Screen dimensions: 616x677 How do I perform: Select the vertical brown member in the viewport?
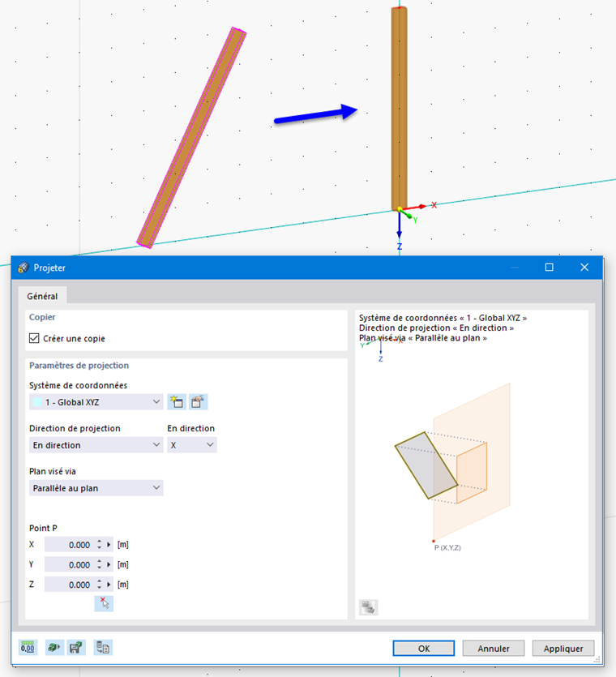(399, 108)
